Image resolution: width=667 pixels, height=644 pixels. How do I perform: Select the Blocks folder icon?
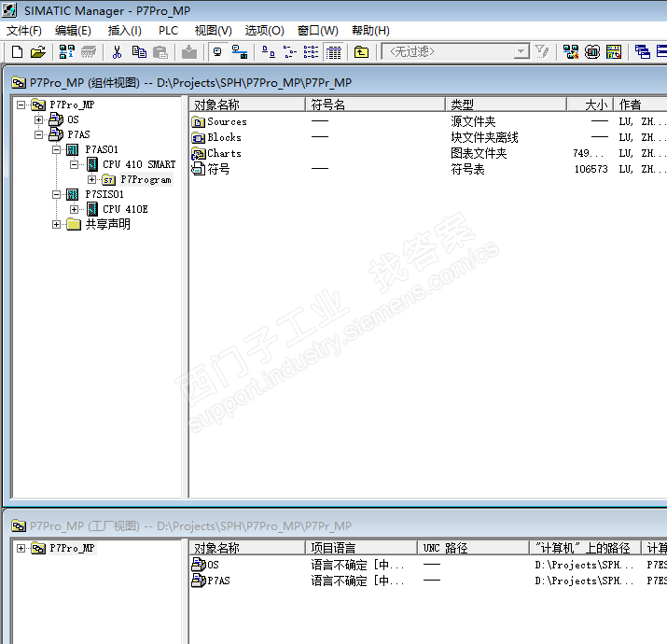click(x=198, y=138)
